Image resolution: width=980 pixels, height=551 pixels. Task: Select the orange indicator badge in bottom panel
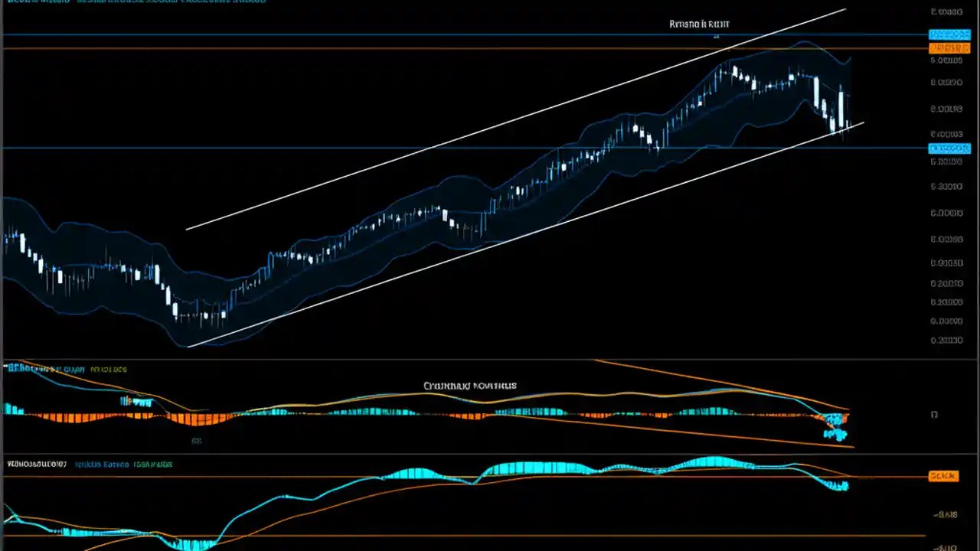coord(942,476)
